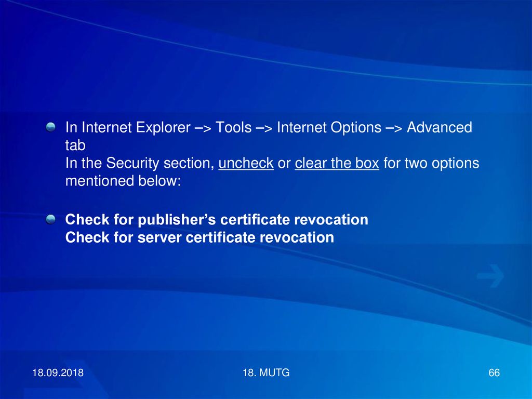Click the bullet before 'Check for publisher's'
The height and width of the screenshot is (399, 532).
[x=50, y=220]
